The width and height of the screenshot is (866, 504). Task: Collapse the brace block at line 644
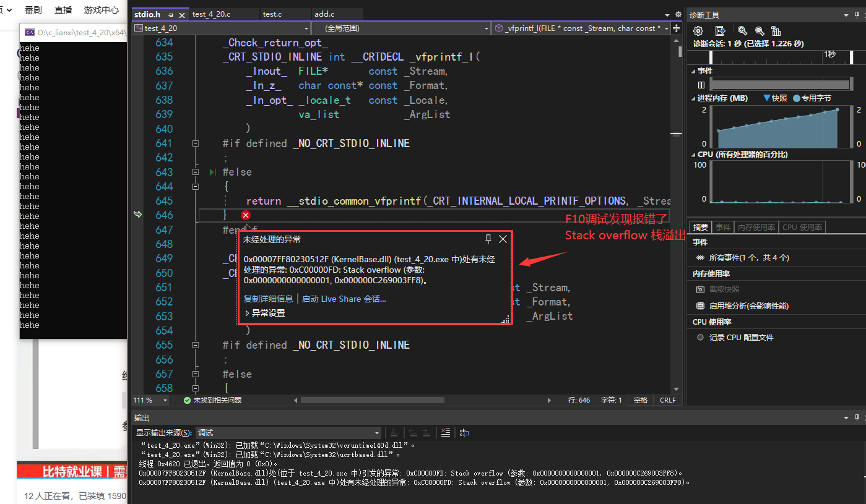click(x=196, y=186)
